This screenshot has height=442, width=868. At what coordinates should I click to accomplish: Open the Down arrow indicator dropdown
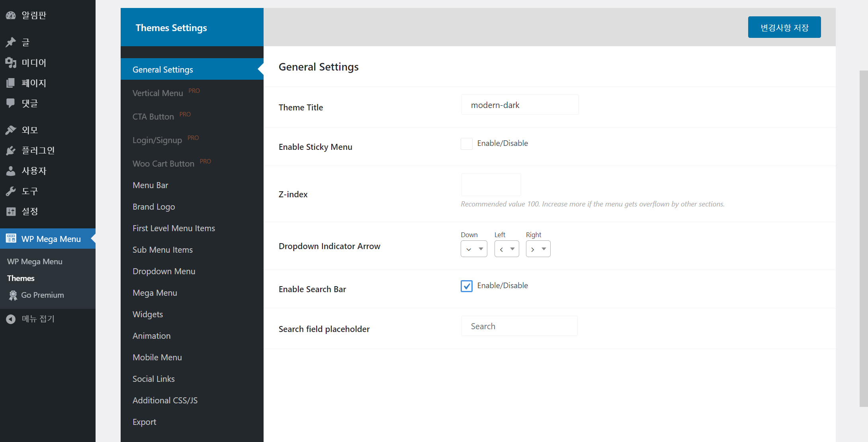(x=474, y=249)
